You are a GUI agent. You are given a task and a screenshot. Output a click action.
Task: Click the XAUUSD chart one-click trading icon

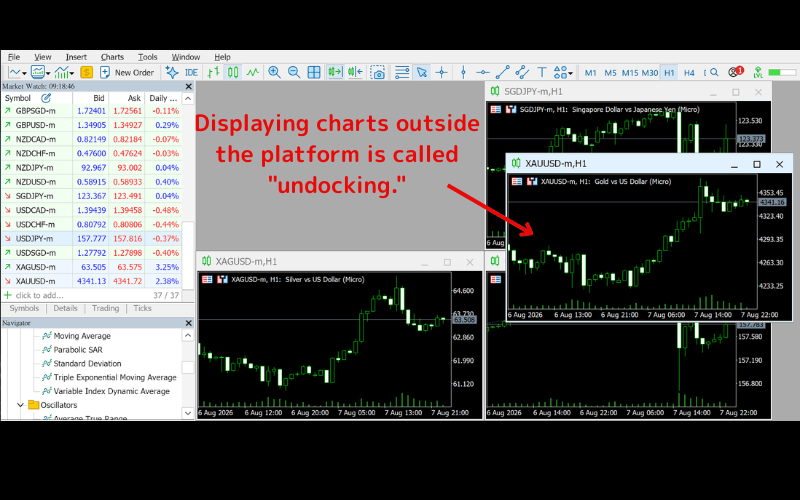click(x=532, y=182)
